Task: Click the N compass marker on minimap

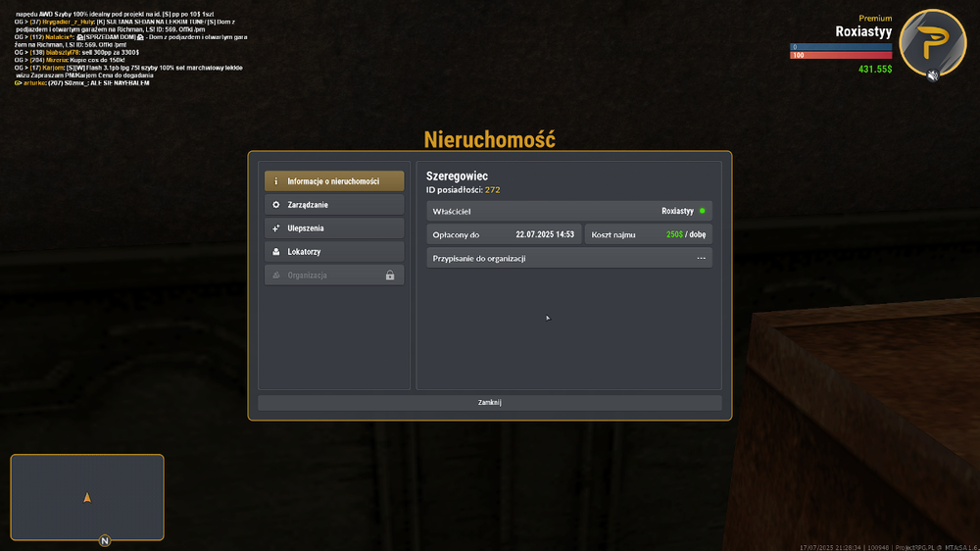Action: pos(105,540)
